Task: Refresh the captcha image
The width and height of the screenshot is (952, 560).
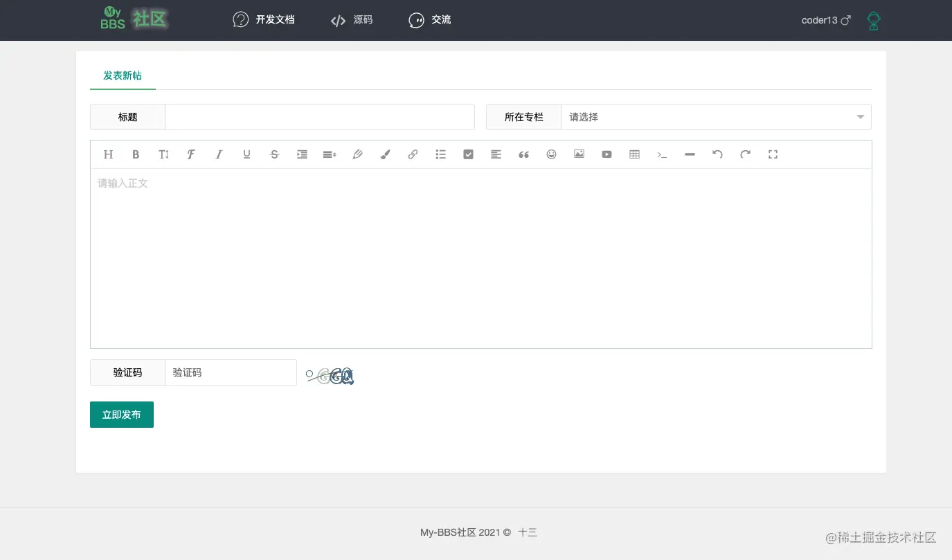Action: coord(330,376)
